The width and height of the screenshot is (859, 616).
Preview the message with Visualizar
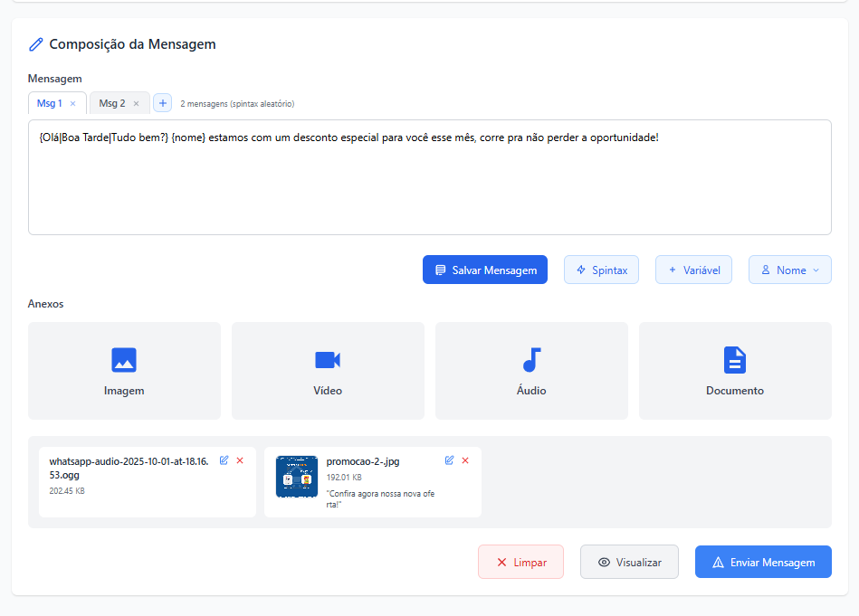pos(629,562)
